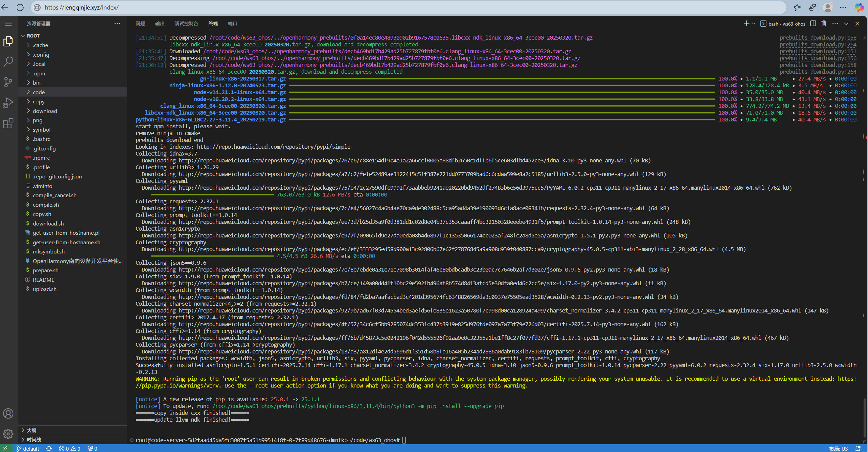Switch to the 端口 tab
The width and height of the screenshot is (868, 452).
[x=232, y=24]
